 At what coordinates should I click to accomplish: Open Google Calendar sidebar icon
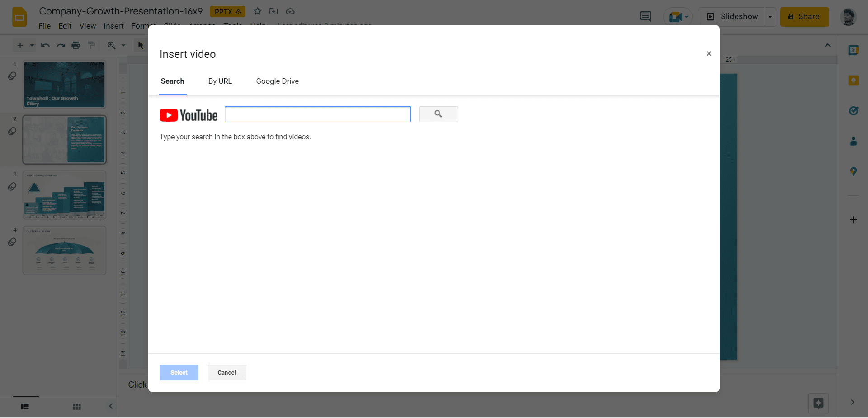click(853, 50)
